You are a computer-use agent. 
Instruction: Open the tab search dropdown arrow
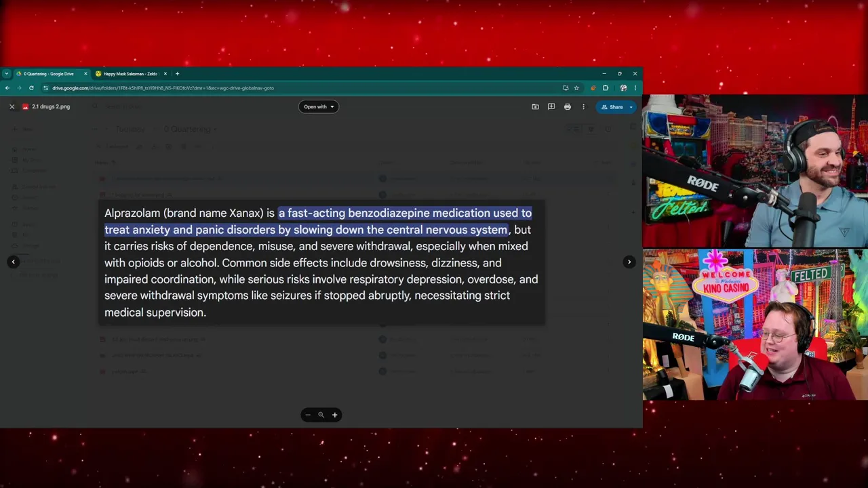[x=6, y=73]
